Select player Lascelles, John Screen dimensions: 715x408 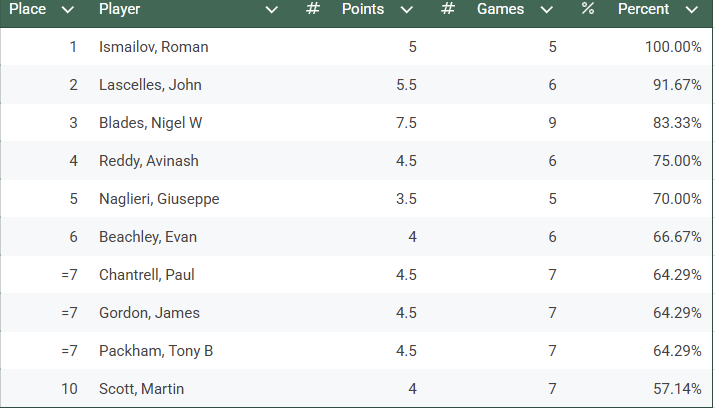tap(150, 85)
